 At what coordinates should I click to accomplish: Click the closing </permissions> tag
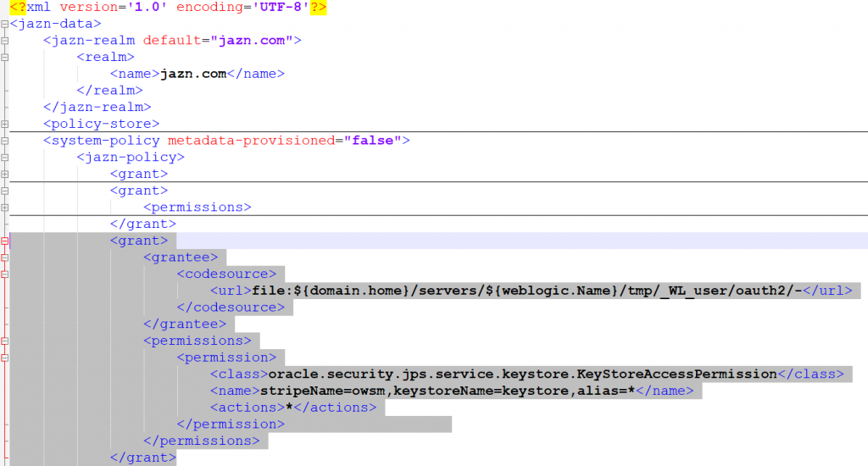tap(201, 441)
